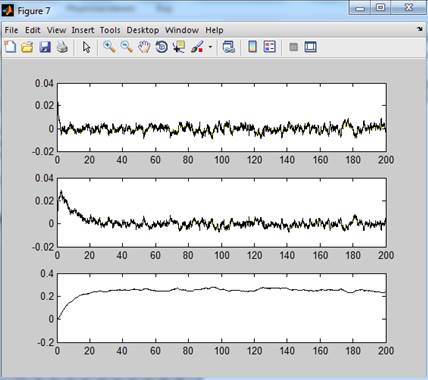Insert Colorbar using toolbar icon

[252, 47]
